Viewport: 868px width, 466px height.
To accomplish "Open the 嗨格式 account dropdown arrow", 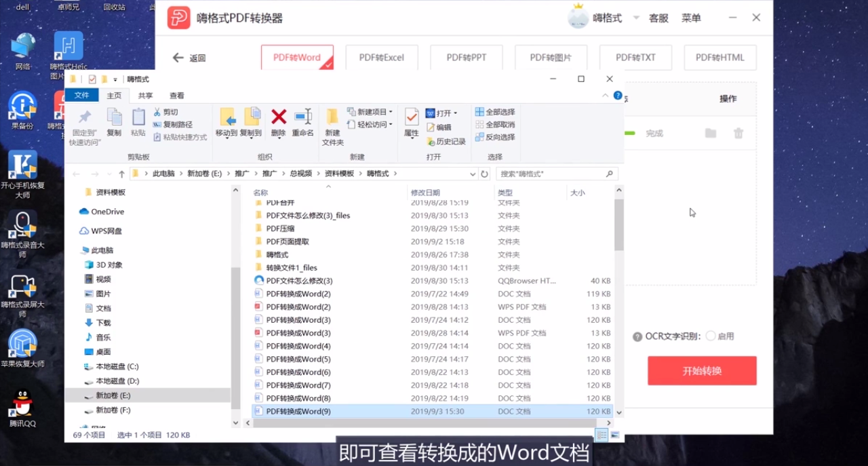I will [635, 18].
